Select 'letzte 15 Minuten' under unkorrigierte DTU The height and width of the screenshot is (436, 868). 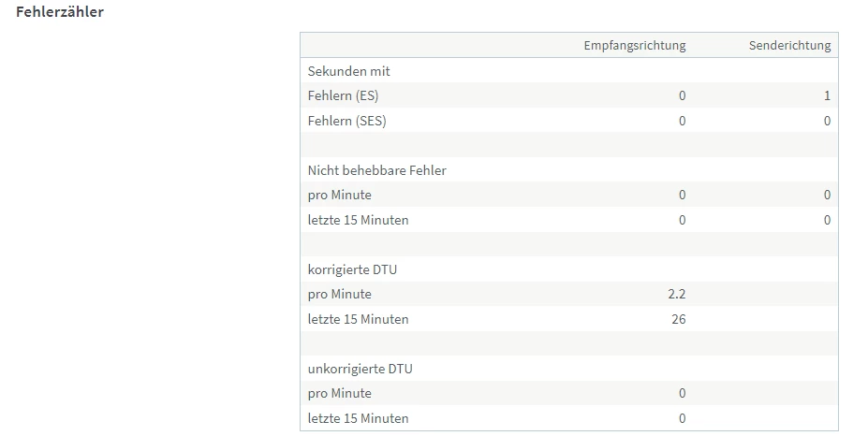[x=358, y=418]
